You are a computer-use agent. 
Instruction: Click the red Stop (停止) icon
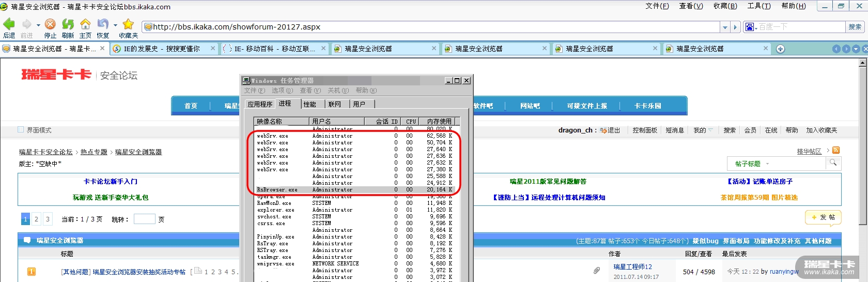coord(50,24)
